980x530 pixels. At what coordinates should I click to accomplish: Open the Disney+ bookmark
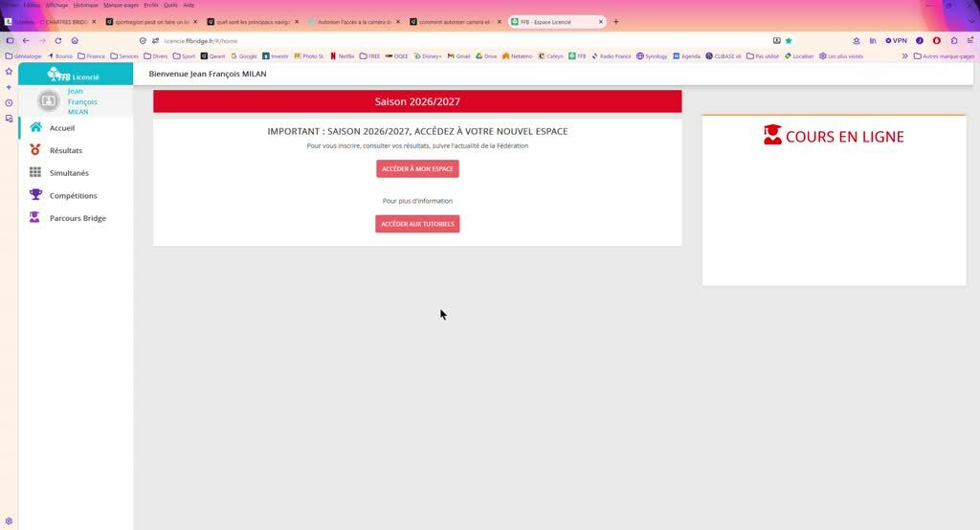(428, 56)
